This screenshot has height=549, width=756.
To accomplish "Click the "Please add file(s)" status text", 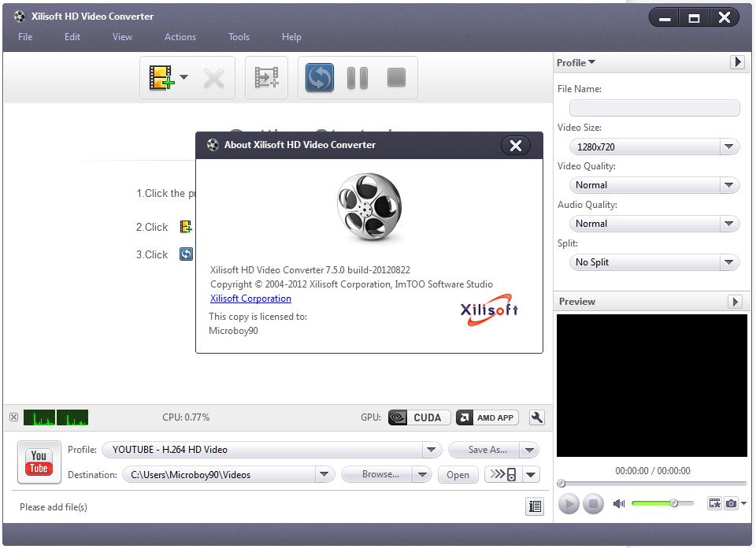I will (53, 507).
